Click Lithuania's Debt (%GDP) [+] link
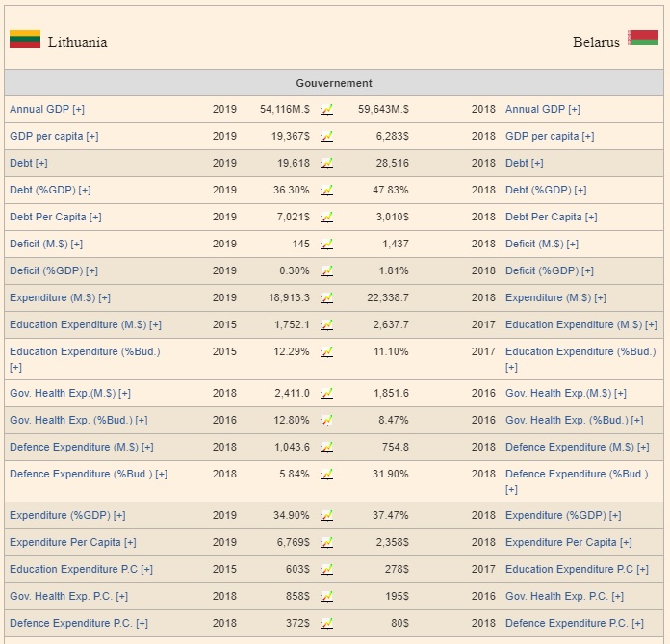The width and height of the screenshot is (670, 644). (50, 191)
